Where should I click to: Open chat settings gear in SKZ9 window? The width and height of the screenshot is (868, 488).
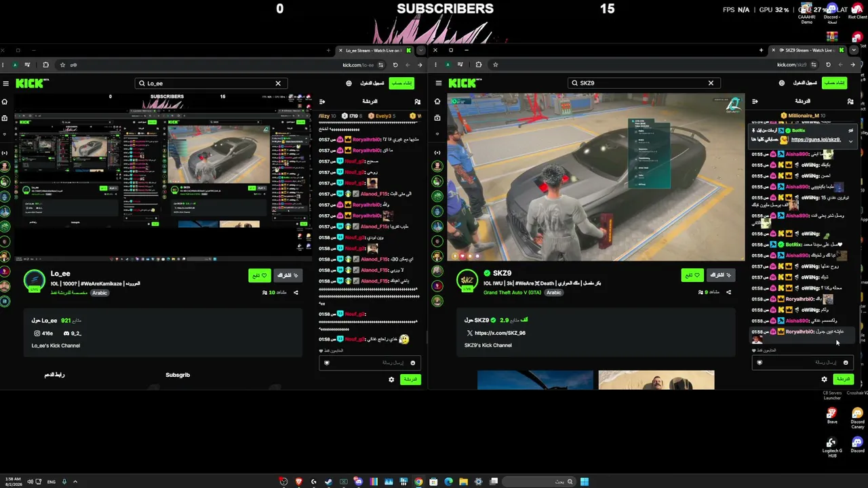824,380
